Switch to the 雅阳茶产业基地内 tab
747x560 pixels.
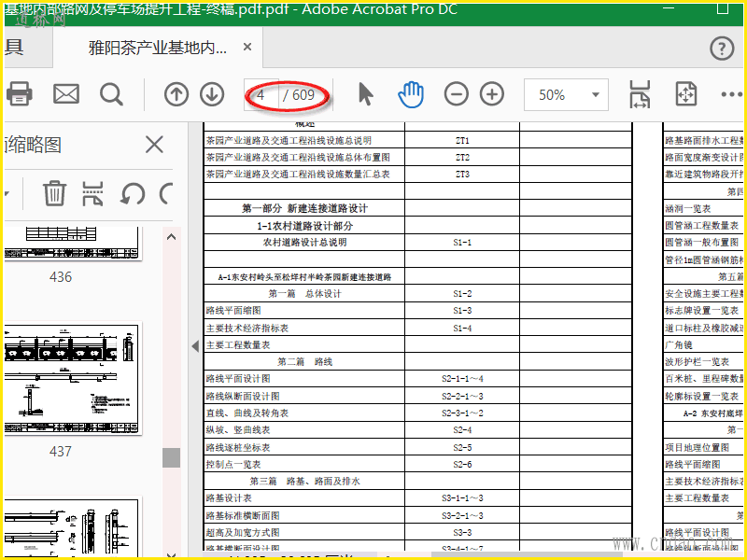158,48
